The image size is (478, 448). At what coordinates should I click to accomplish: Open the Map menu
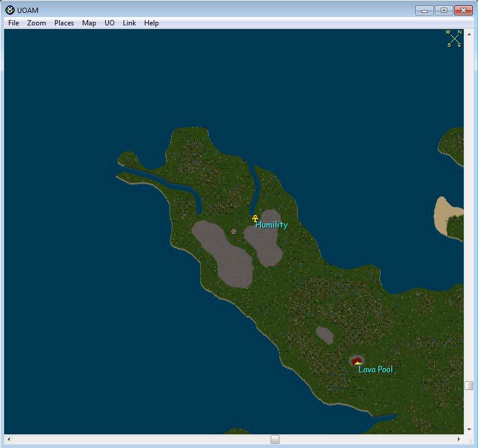coord(89,23)
